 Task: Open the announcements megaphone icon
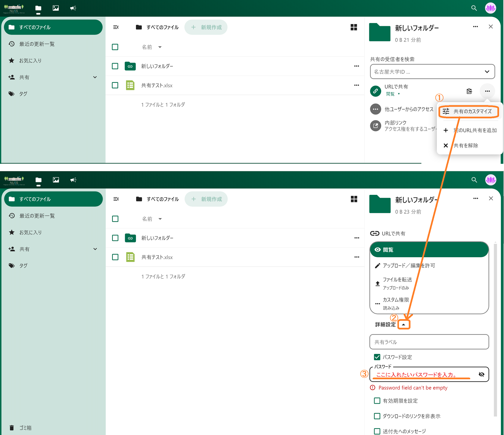(73, 8)
